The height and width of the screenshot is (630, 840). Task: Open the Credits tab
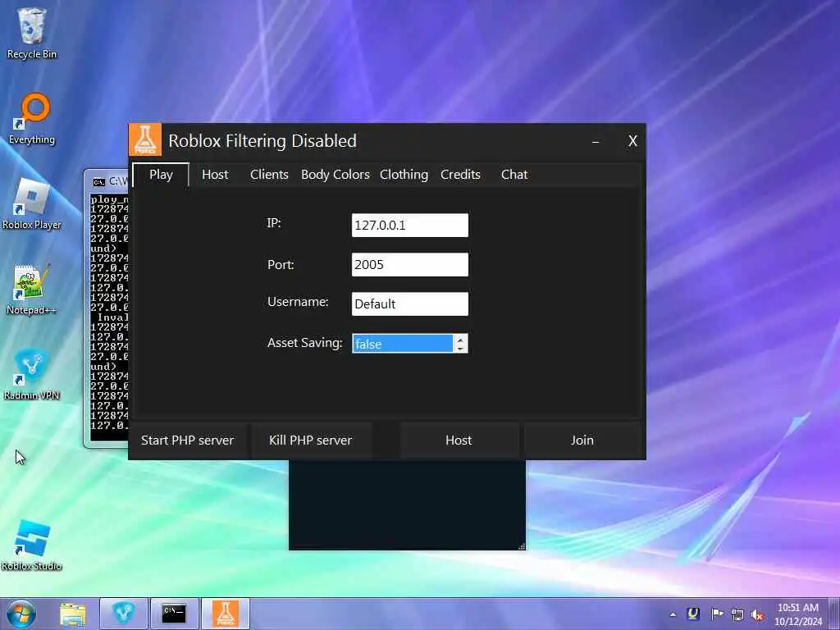click(x=460, y=175)
